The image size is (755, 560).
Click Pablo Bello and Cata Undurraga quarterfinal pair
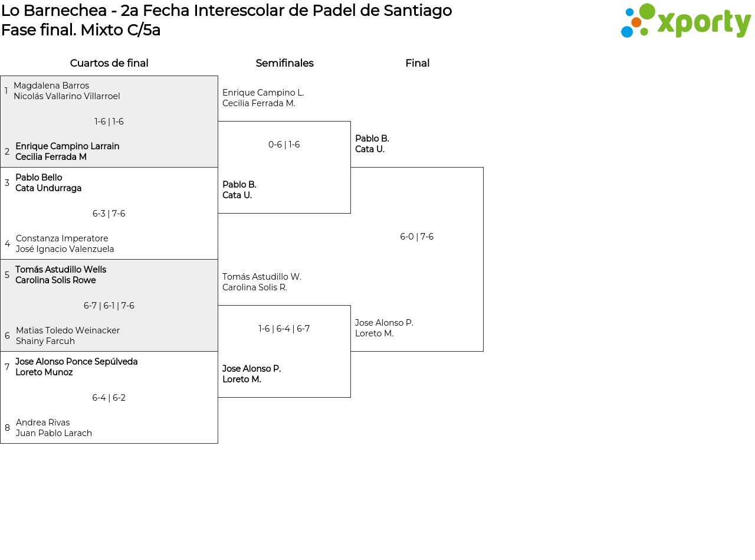point(48,183)
